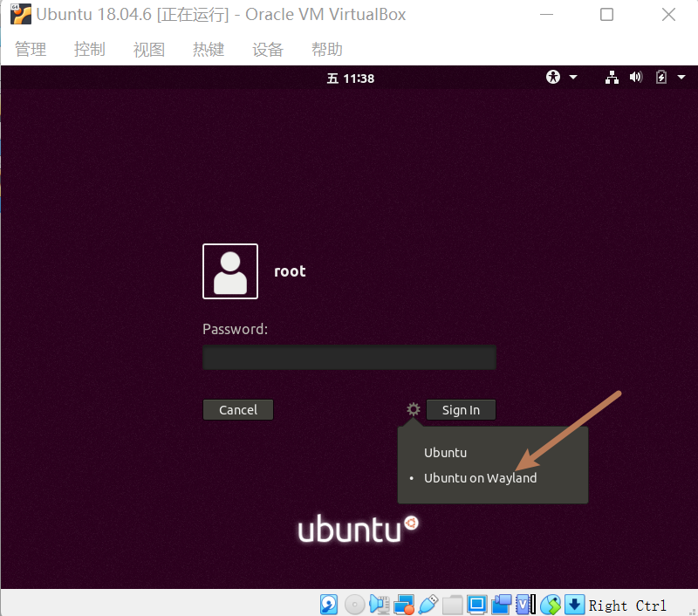Click the display settings status icon

pyautogui.click(x=476, y=605)
